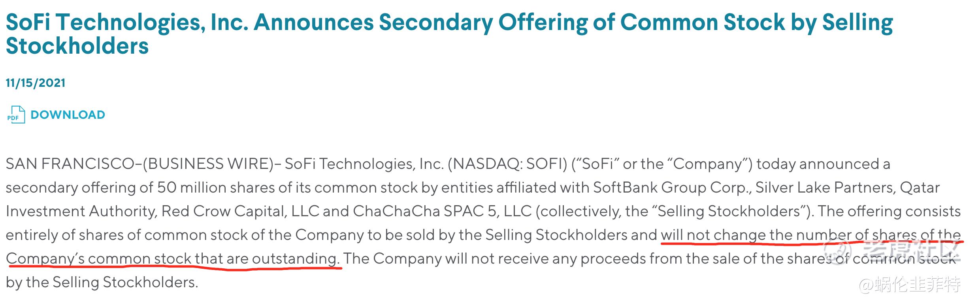
Task: Click the words "SAN FRANCISCO"
Action: coord(70,164)
